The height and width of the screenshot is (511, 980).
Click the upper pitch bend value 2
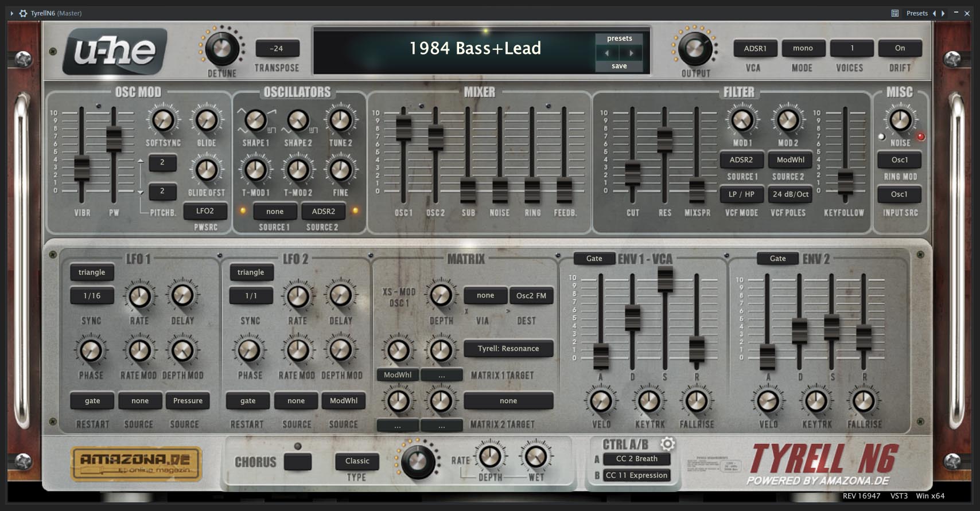pos(162,162)
